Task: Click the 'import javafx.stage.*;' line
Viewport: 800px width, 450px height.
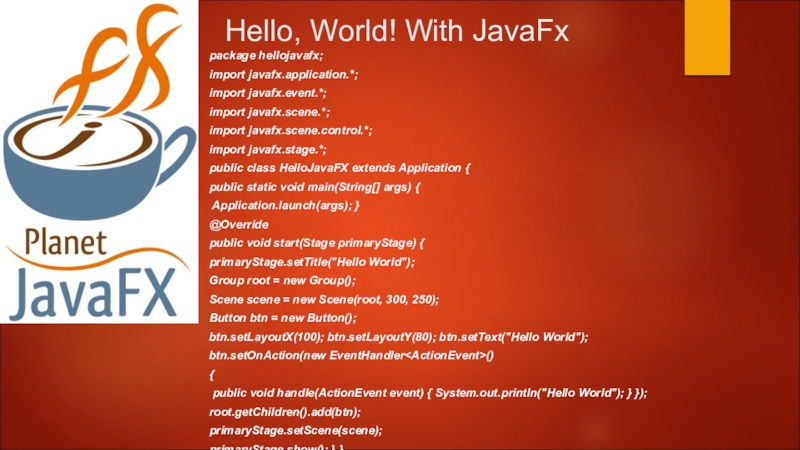Action: point(268,149)
